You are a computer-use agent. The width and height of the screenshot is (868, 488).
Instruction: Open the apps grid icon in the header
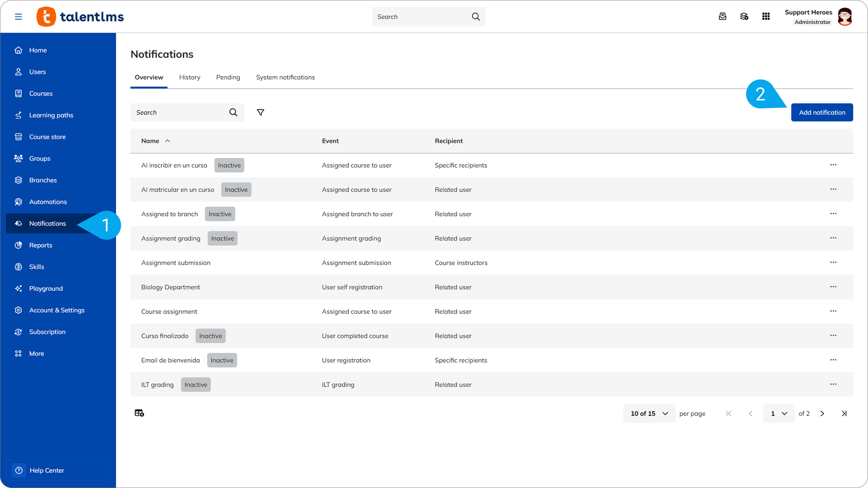(766, 17)
